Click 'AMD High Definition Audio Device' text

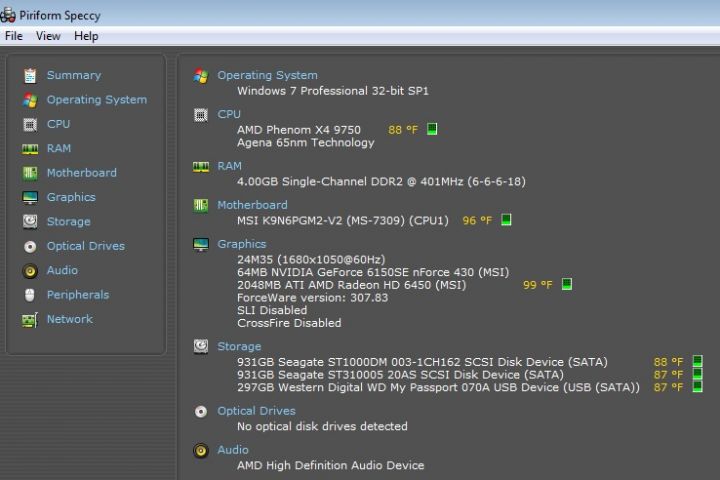click(331, 465)
